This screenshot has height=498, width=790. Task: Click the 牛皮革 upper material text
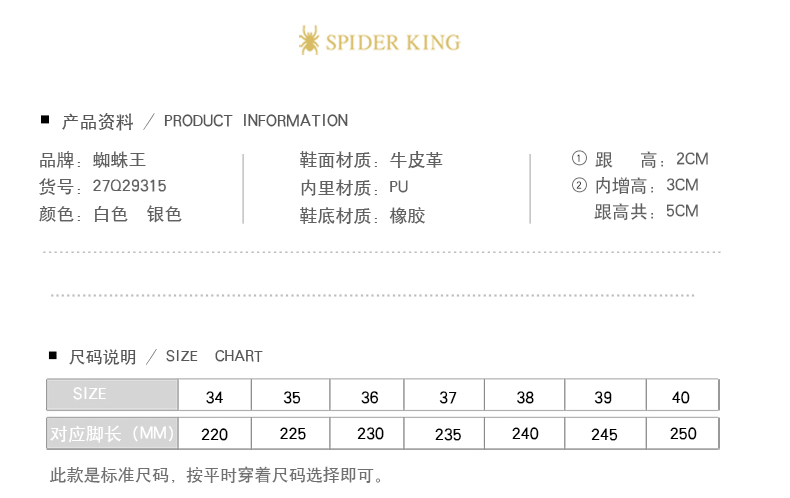pos(416,160)
